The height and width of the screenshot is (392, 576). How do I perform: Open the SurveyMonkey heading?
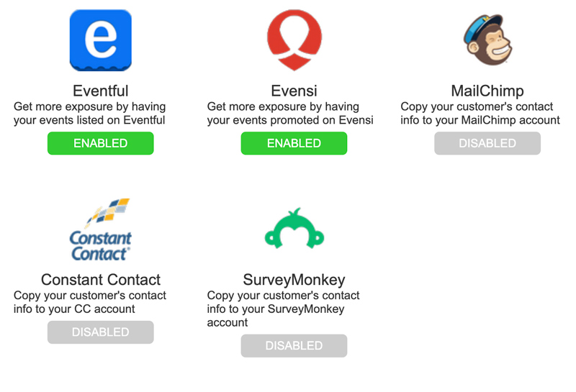[294, 280]
